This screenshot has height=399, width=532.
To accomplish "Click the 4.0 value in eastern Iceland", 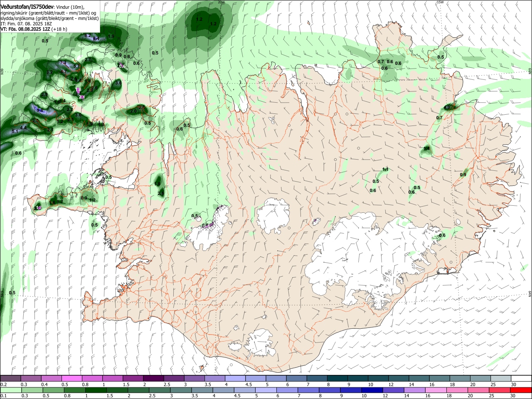I will point(447,107).
